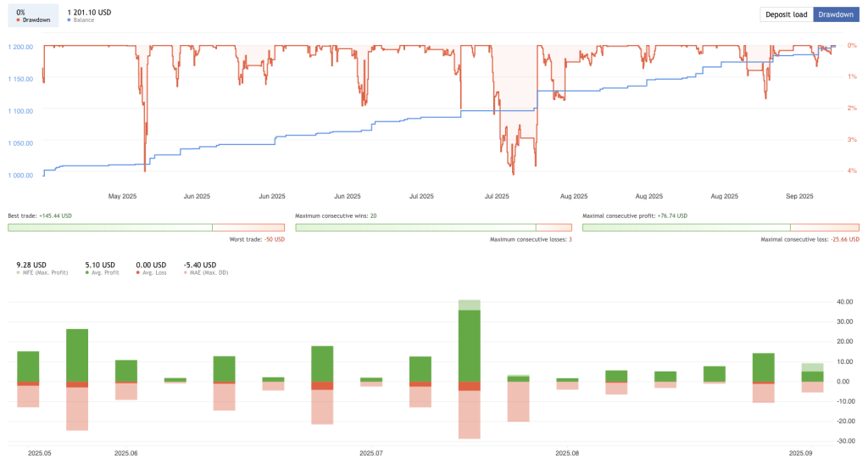
Task: Switch to the Deposit load view
Action: click(x=786, y=14)
